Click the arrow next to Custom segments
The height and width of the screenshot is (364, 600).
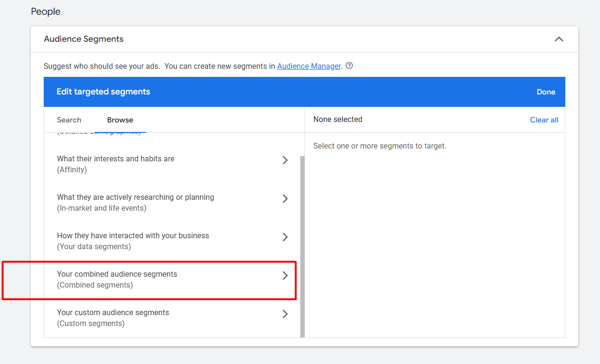click(x=285, y=314)
